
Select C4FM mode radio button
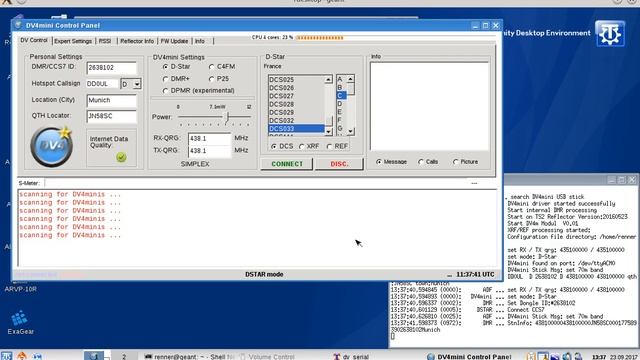211,67
